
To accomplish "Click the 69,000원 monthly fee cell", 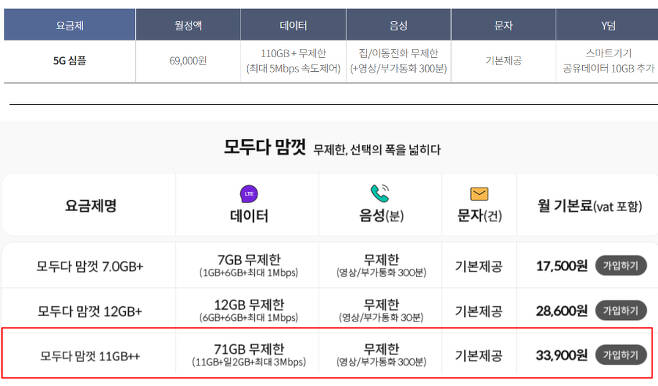I will pos(188,61).
